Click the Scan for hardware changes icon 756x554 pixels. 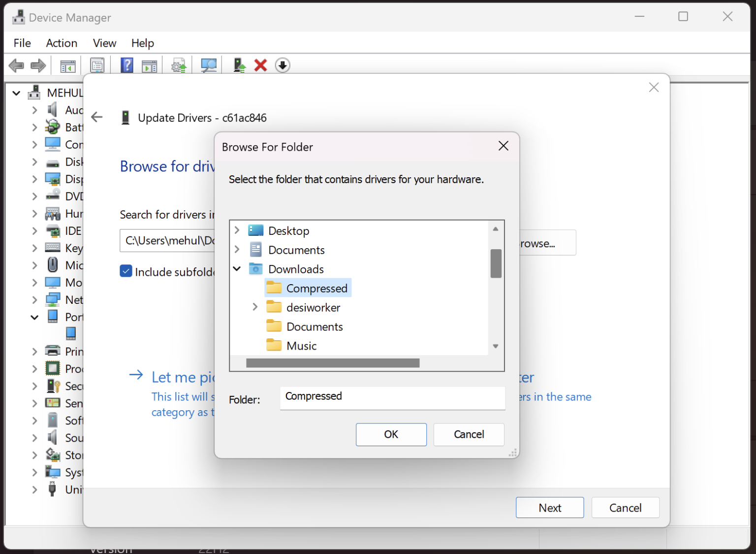(209, 65)
